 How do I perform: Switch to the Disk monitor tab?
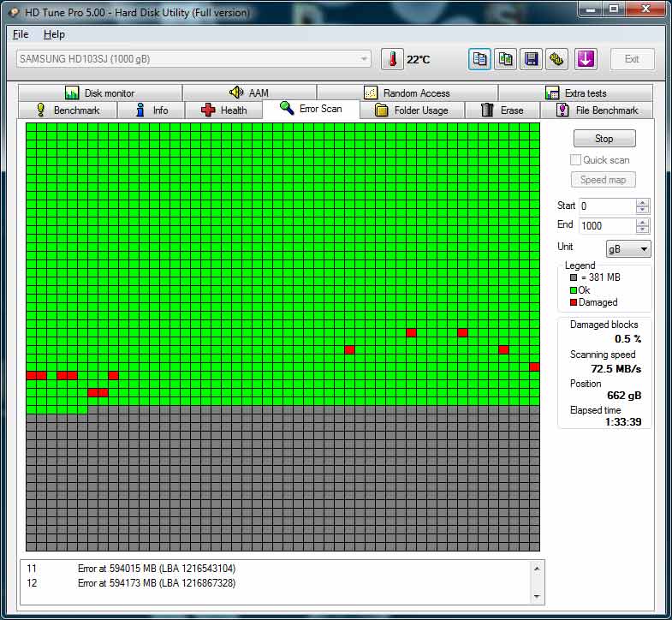[99, 92]
